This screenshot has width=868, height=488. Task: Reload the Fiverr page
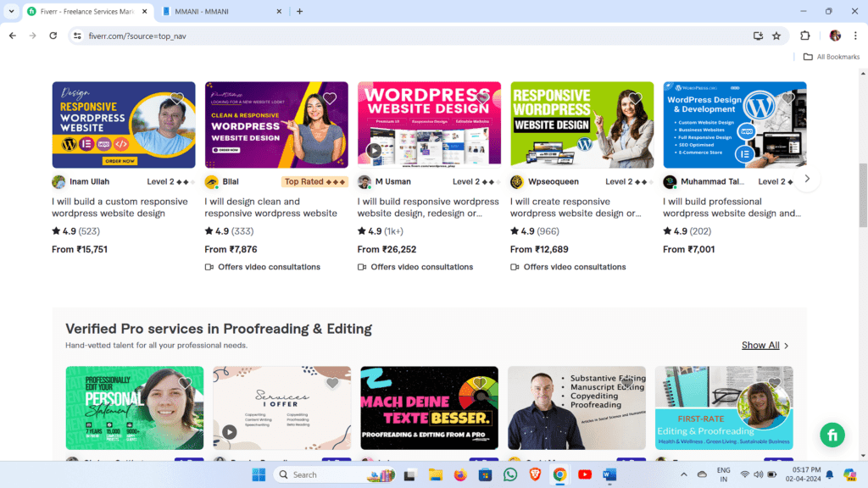click(x=53, y=36)
